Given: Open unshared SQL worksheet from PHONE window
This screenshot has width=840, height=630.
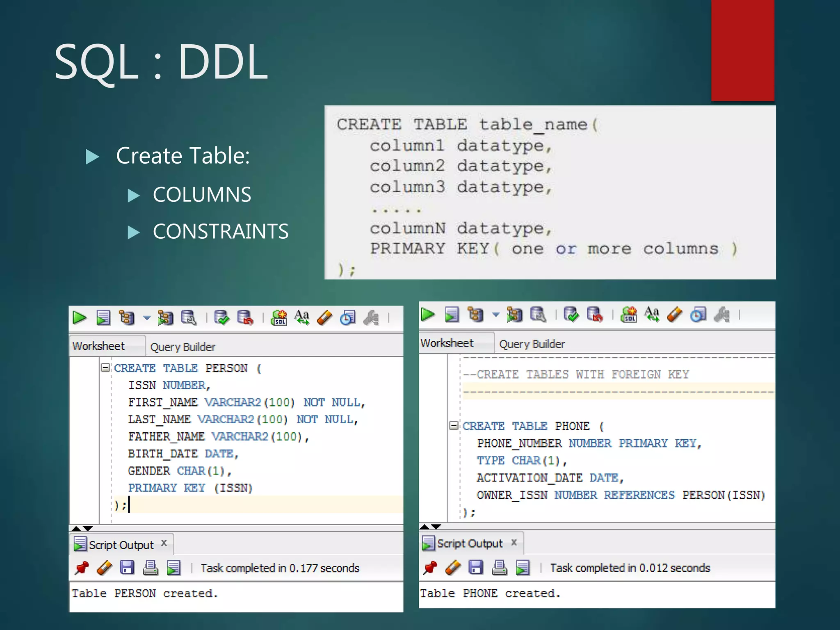Looking at the screenshot, I should pyautogui.click(x=629, y=315).
